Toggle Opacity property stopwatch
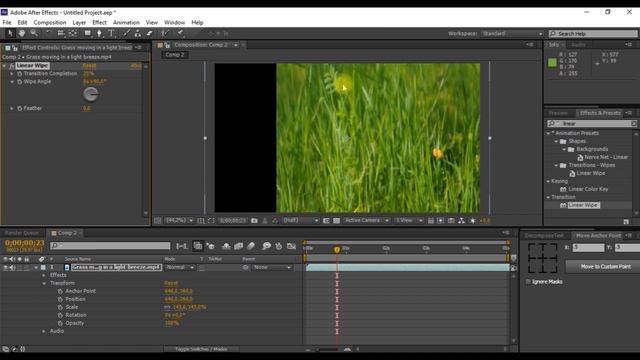The image size is (640, 360). click(60, 323)
